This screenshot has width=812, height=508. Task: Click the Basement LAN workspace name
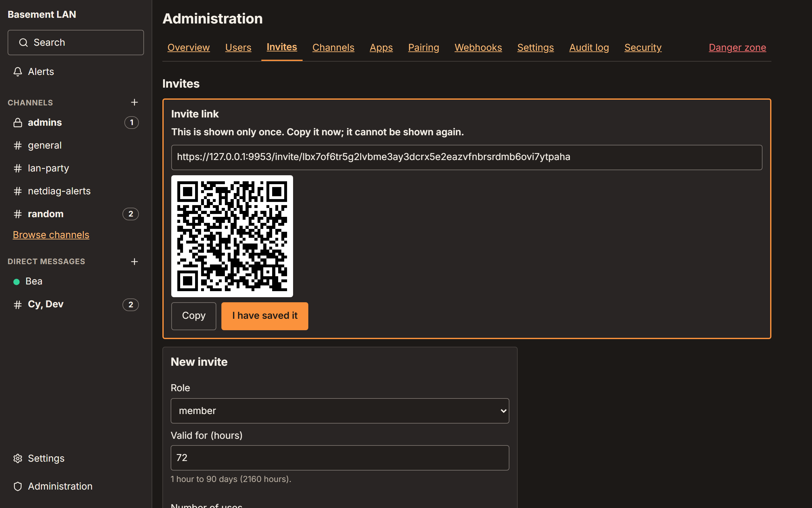click(42, 15)
